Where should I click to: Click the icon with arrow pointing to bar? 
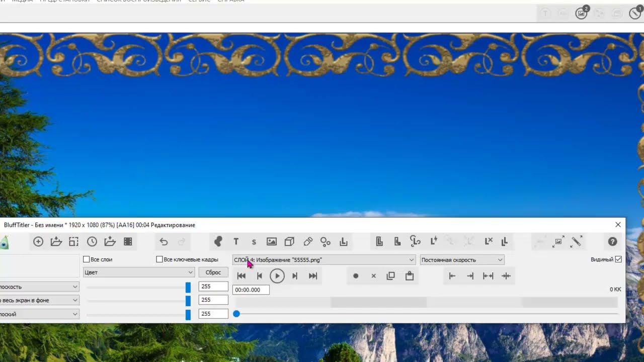point(470,276)
